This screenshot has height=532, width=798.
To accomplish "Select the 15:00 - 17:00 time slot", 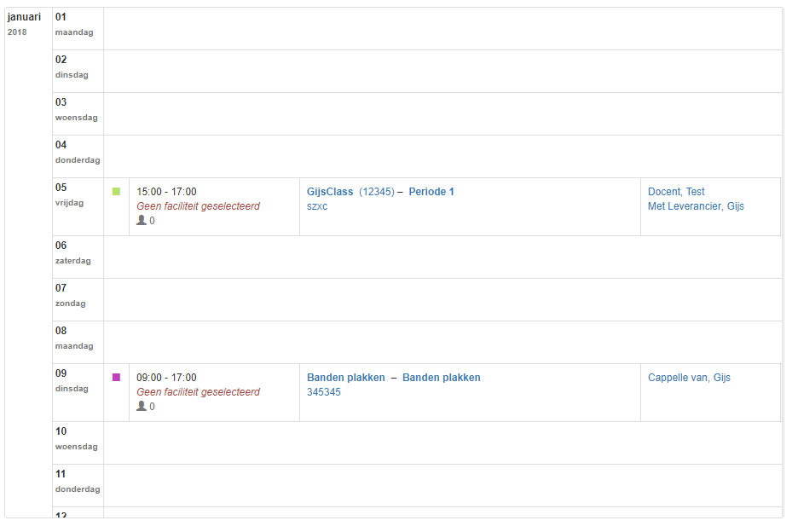I will 166,192.
